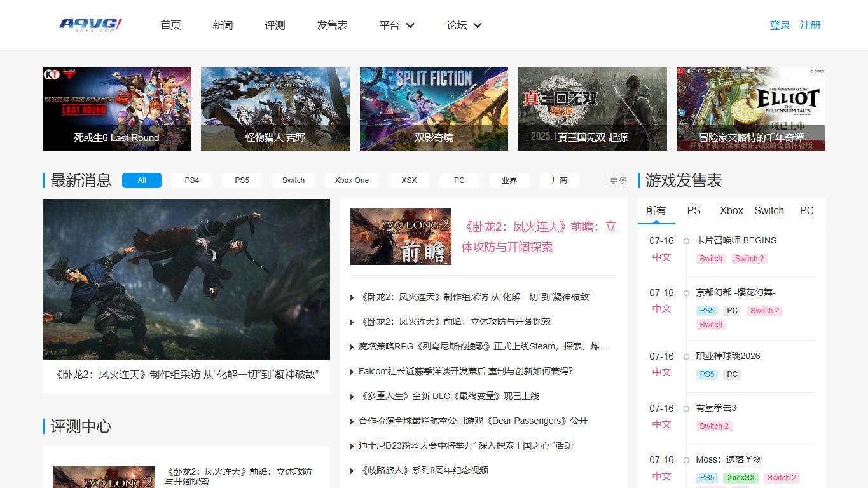
Task: Open the large Wo Long combat image
Action: coord(186,280)
